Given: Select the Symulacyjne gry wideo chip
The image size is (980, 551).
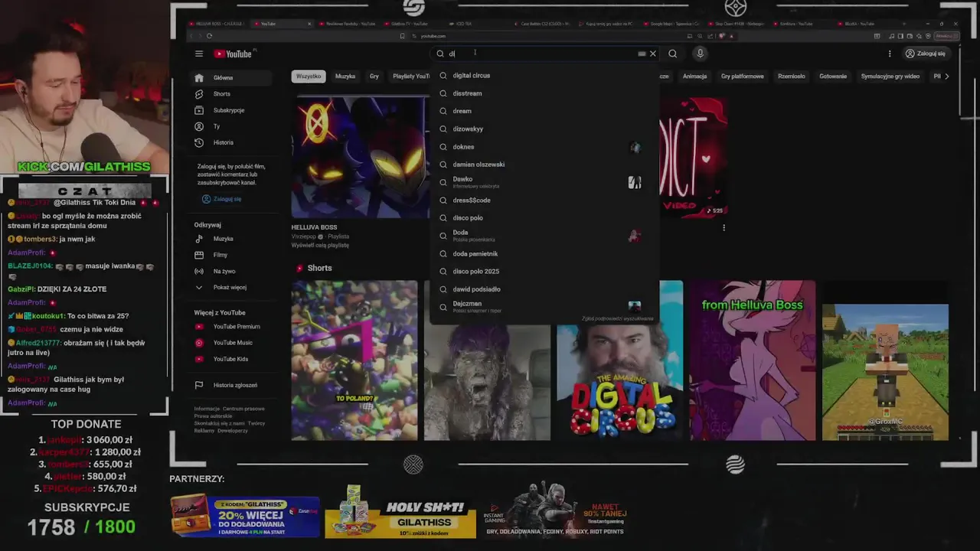Looking at the screenshot, I should point(890,77).
